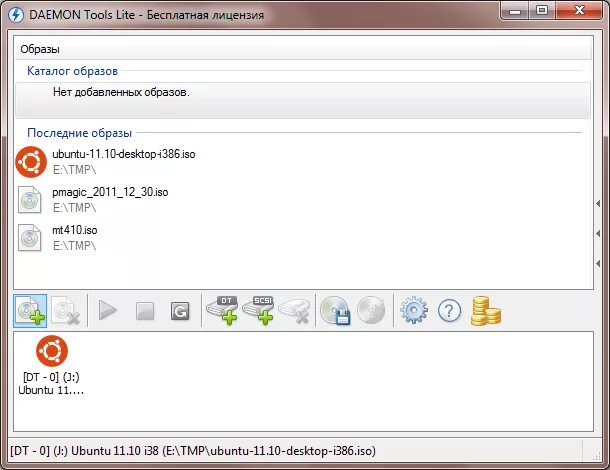Add a DT virtual drive
The image size is (610, 470).
click(x=222, y=310)
